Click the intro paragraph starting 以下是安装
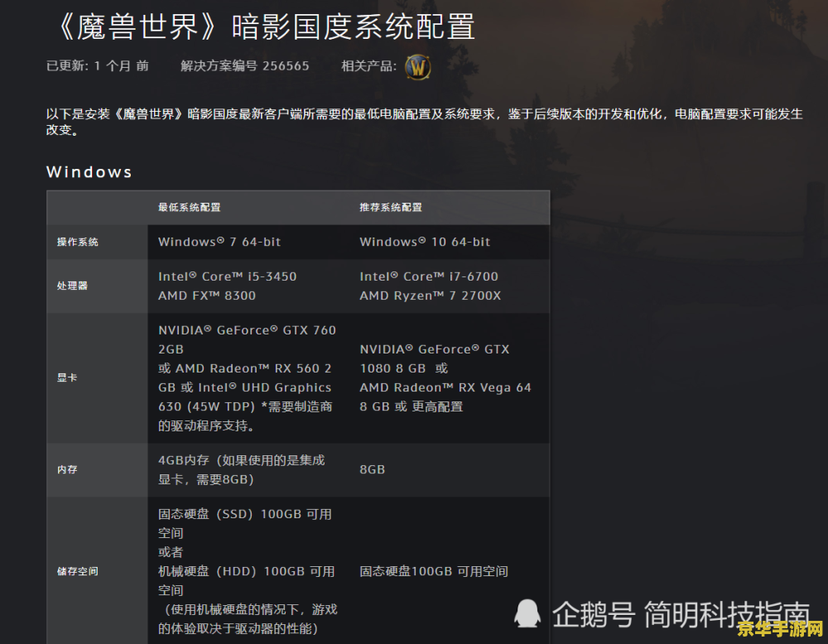The image size is (828, 644). click(x=425, y=122)
